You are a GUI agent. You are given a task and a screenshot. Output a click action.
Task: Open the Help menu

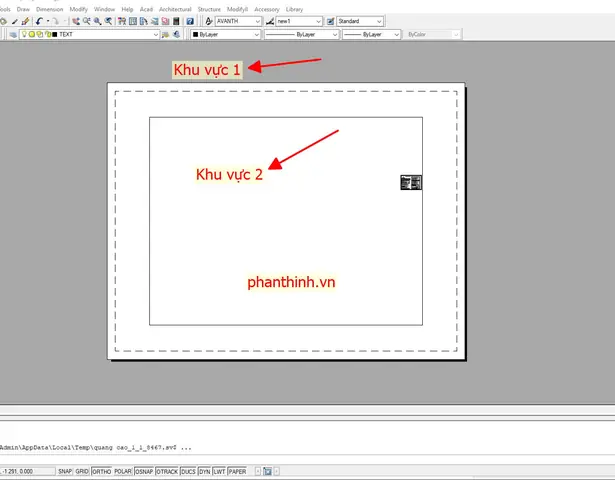127,9
